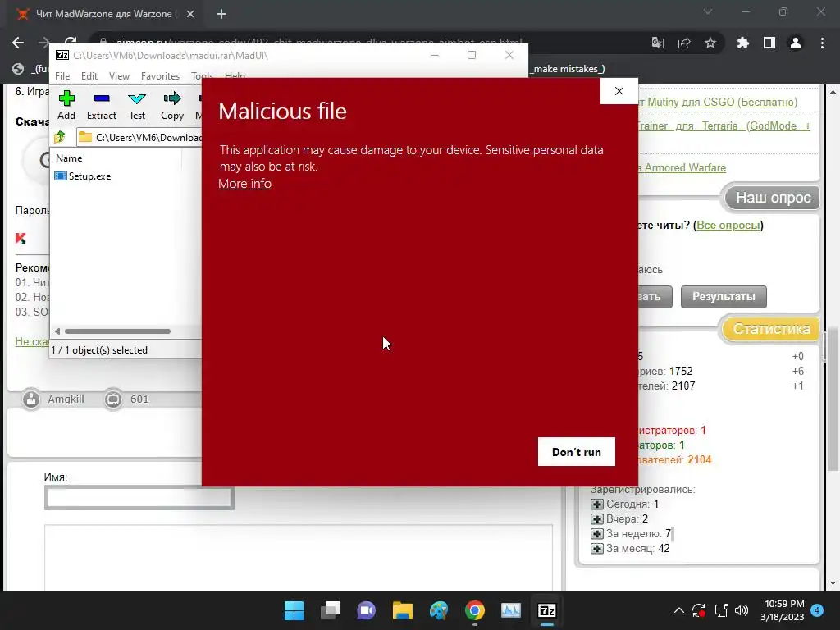This screenshot has height=630, width=840.
Task: Open Task View on the taskbar
Action: (x=330, y=610)
